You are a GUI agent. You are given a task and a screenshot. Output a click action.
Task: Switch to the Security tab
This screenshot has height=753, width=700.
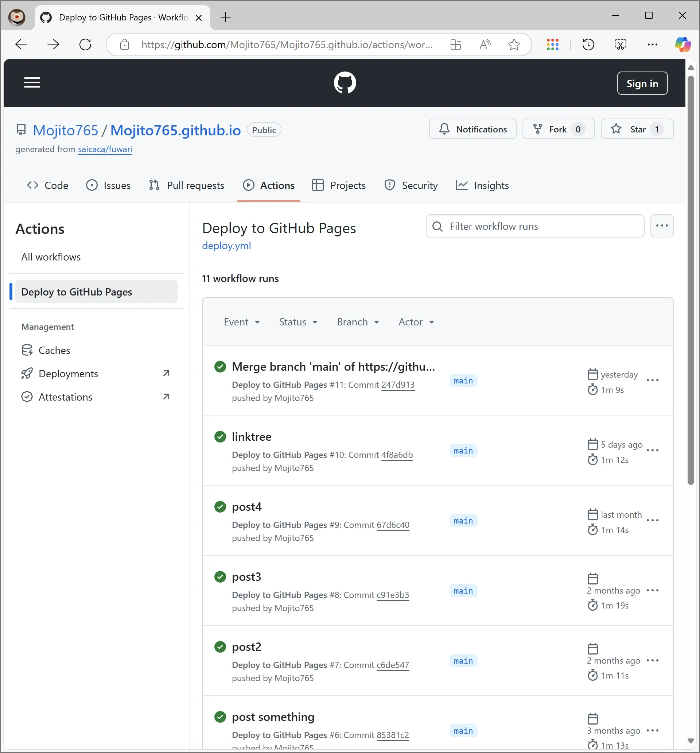tap(411, 185)
